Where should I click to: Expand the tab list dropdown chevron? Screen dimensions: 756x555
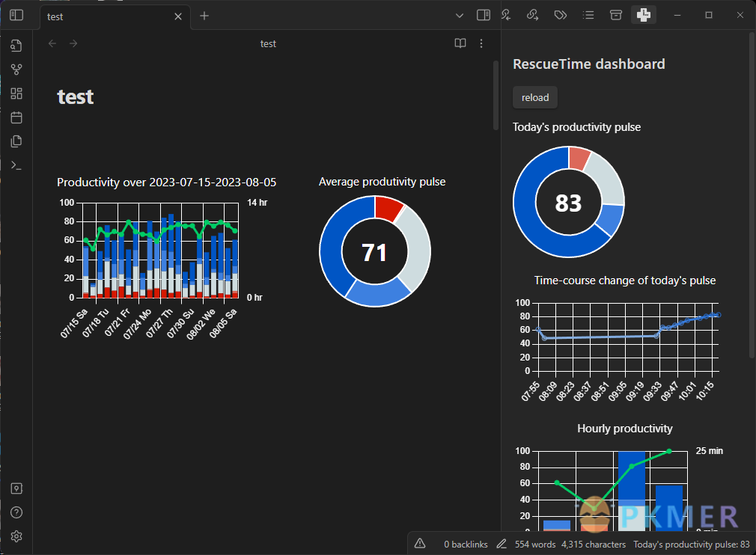(x=460, y=15)
